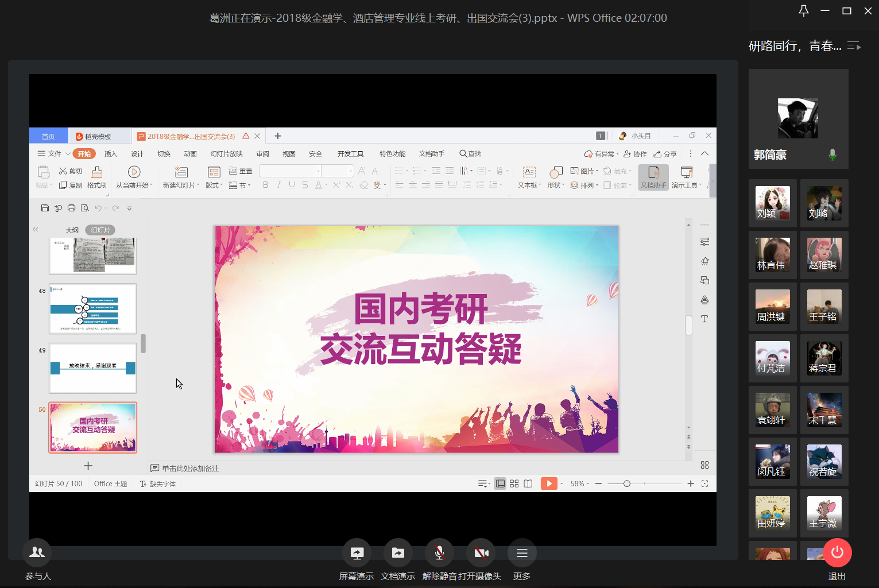Click the zoom slider handle in status bar

pos(627,483)
